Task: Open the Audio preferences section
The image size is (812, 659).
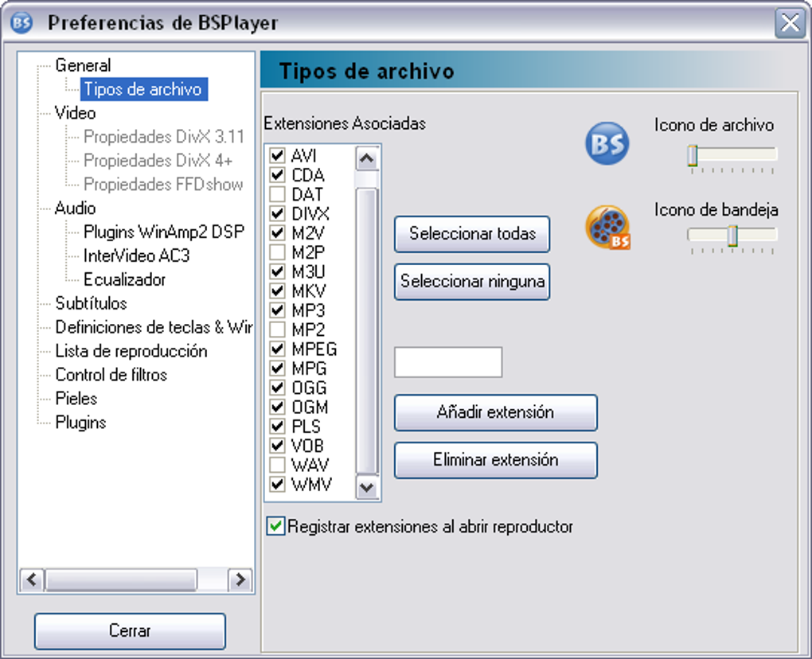Action: (x=75, y=208)
